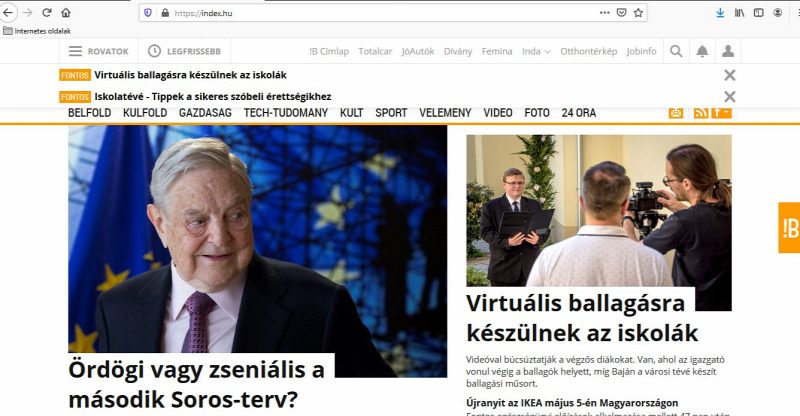This screenshot has width=800, height=416.
Task: Select the SPORT section tab
Action: pos(391,113)
